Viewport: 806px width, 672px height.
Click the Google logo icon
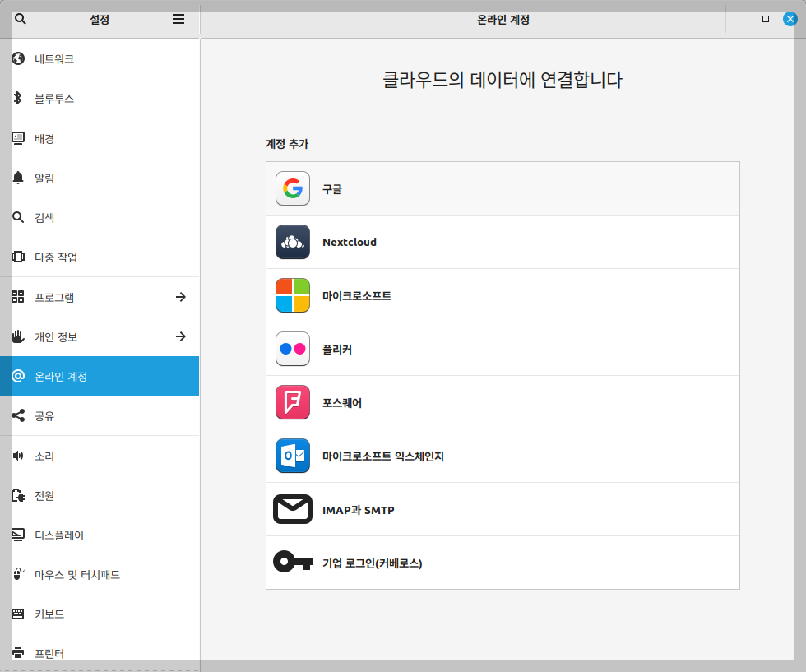(293, 188)
